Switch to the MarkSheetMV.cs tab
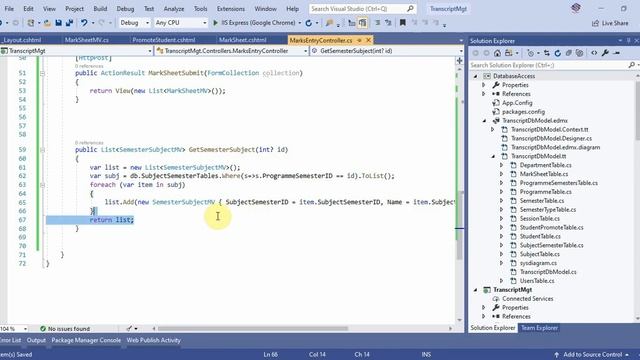The width and height of the screenshot is (640, 360). coord(87,40)
